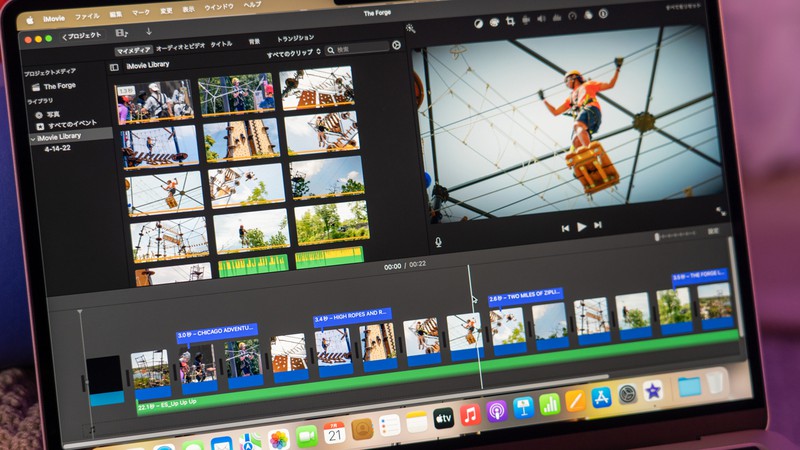Open the iMovie menu

(x=54, y=18)
